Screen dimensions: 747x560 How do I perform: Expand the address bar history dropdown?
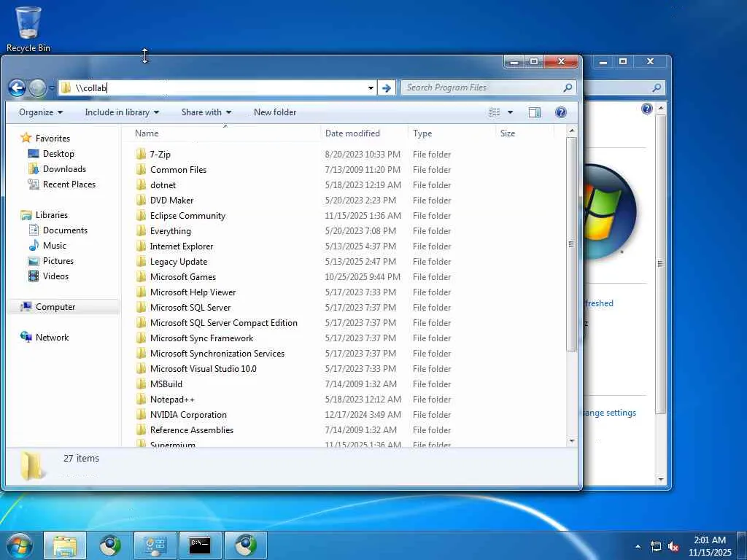371,87
